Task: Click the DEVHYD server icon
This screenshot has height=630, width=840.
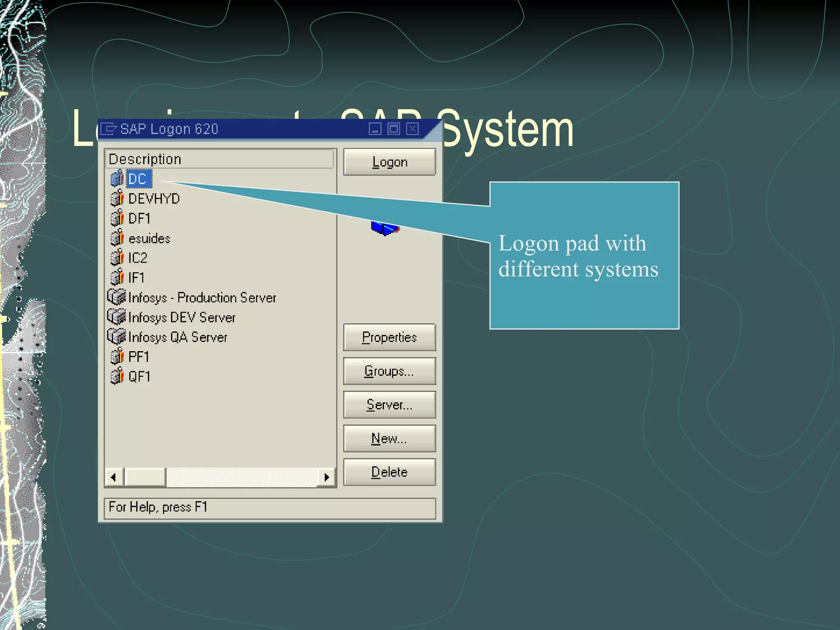Action: point(117,198)
